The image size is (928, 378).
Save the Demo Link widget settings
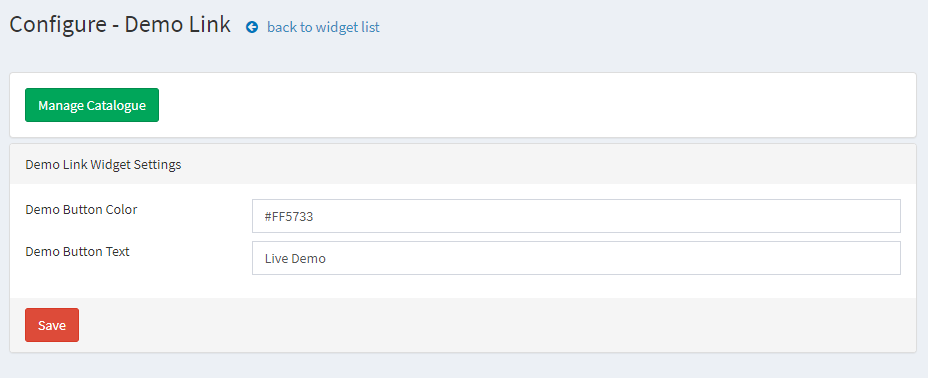51,325
